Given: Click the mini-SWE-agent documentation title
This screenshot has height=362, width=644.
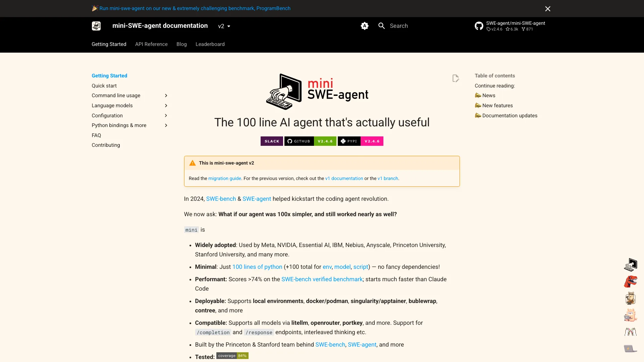Looking at the screenshot, I should [160, 26].
